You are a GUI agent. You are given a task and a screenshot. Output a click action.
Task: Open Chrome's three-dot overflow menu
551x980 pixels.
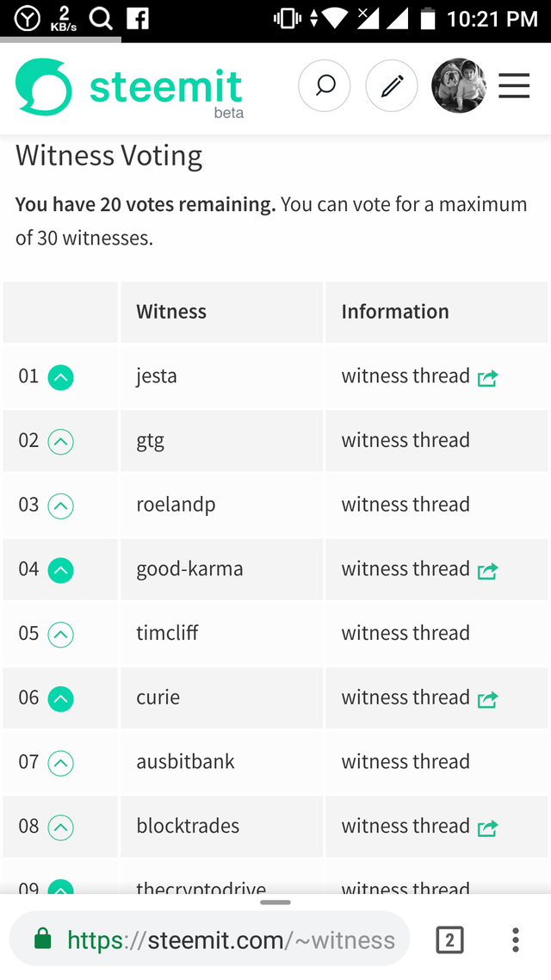coord(515,939)
